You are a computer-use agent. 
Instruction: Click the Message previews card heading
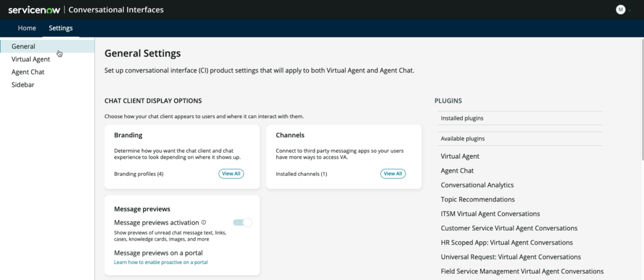142,209
